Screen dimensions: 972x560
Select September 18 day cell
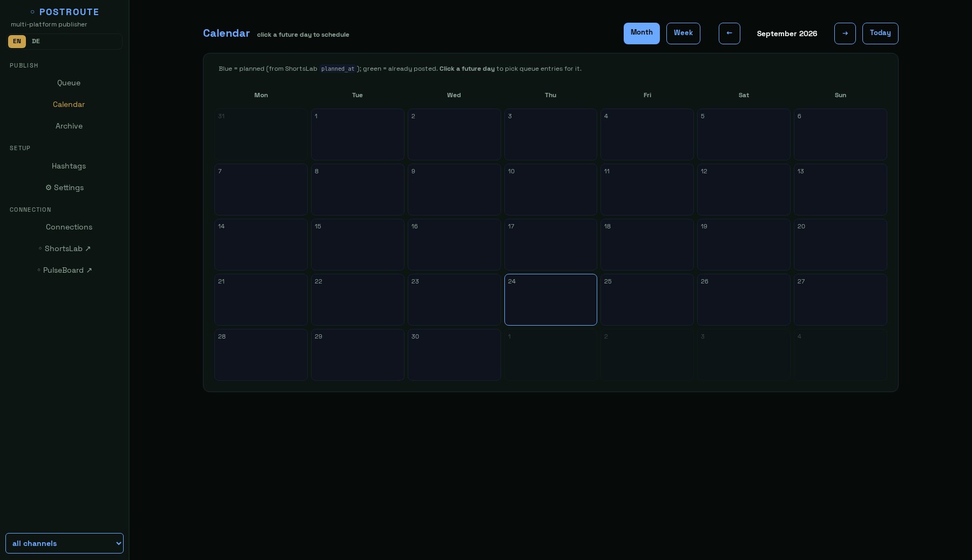[x=647, y=245]
